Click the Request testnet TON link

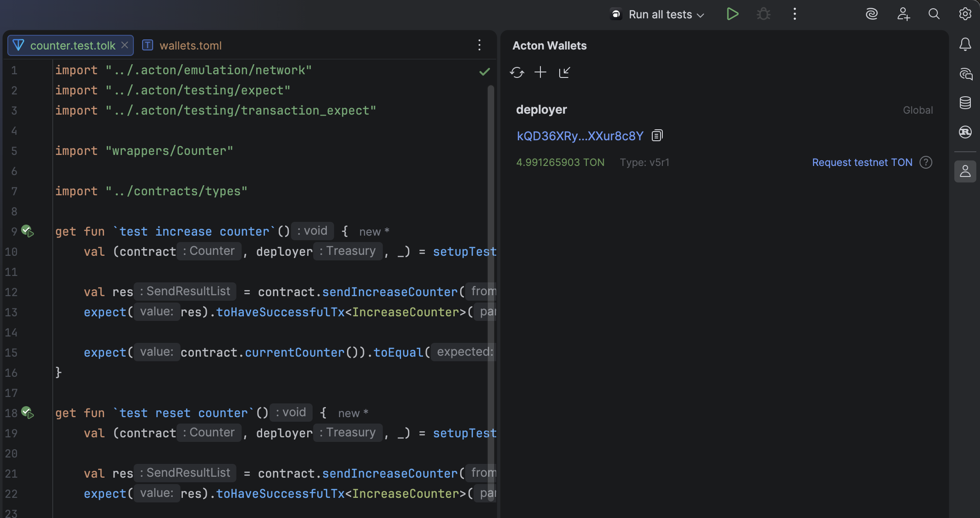point(862,162)
